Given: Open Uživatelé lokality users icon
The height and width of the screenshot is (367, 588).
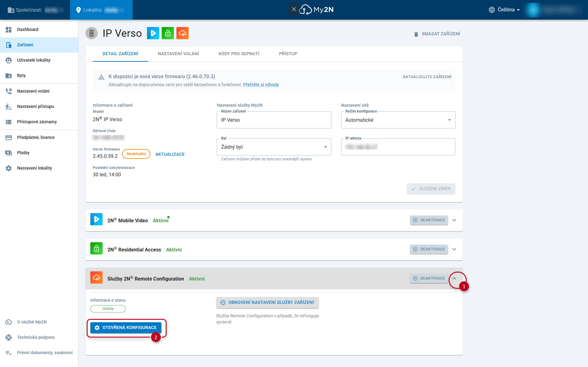Looking at the screenshot, I should coord(9,60).
